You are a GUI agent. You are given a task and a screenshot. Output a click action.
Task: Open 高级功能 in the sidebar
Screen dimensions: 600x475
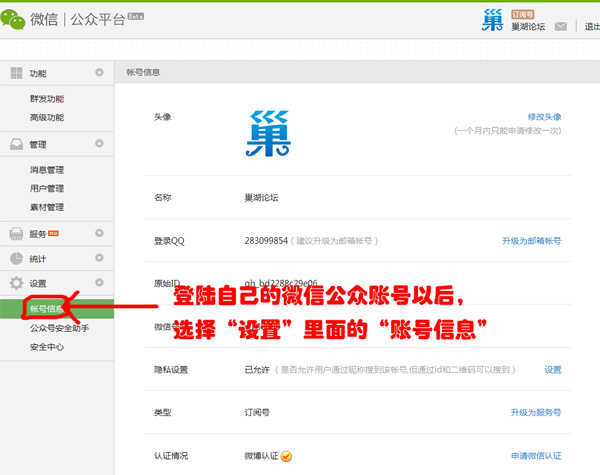coord(47,117)
